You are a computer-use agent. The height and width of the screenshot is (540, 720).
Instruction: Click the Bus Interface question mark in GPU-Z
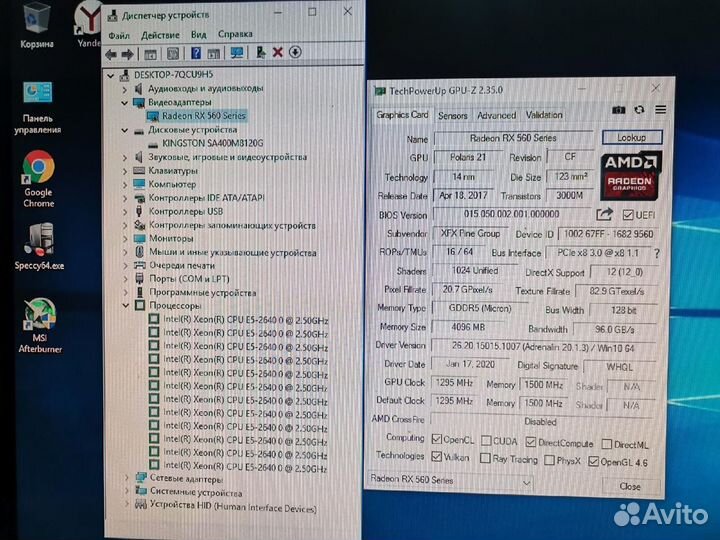(x=657, y=253)
